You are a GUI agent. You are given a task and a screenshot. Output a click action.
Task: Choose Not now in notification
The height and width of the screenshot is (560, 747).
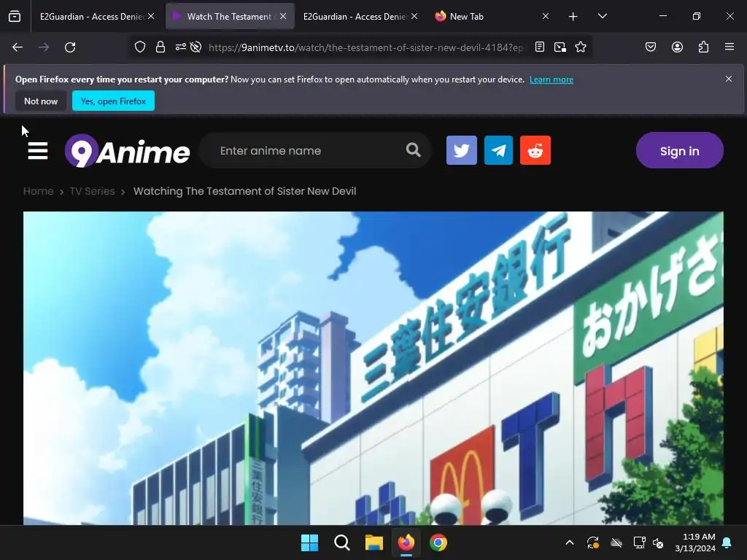click(41, 101)
